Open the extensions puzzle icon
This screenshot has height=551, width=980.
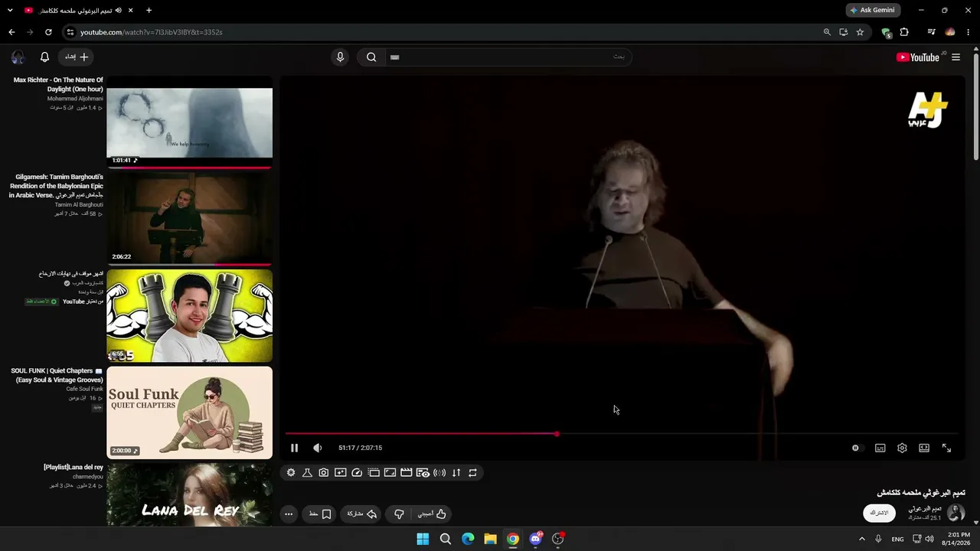point(904,32)
